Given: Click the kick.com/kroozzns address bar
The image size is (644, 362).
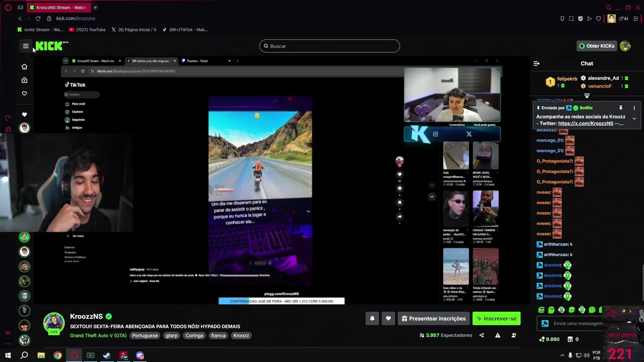Looking at the screenshot, I should point(75,19).
